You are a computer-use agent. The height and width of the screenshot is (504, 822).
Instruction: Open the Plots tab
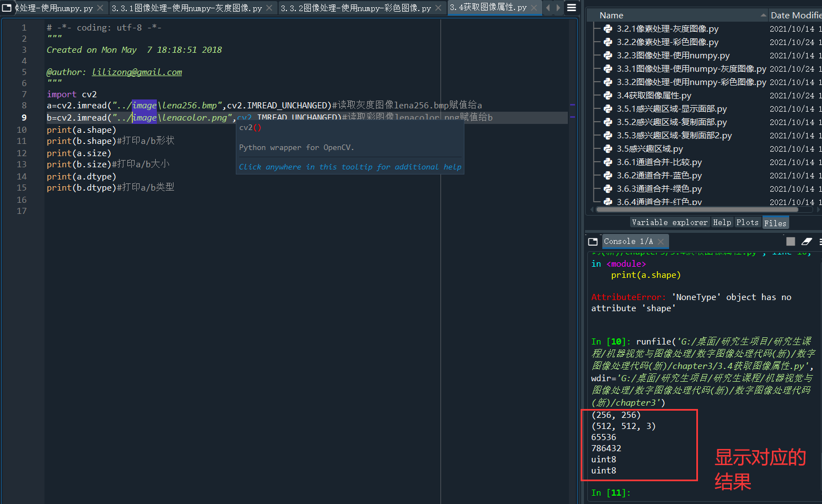[x=747, y=222]
